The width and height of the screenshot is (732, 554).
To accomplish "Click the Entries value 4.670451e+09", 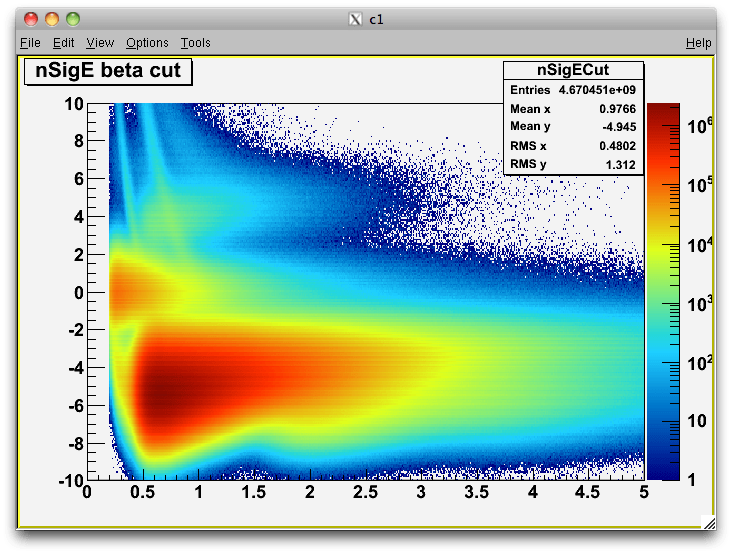I will tap(597, 90).
